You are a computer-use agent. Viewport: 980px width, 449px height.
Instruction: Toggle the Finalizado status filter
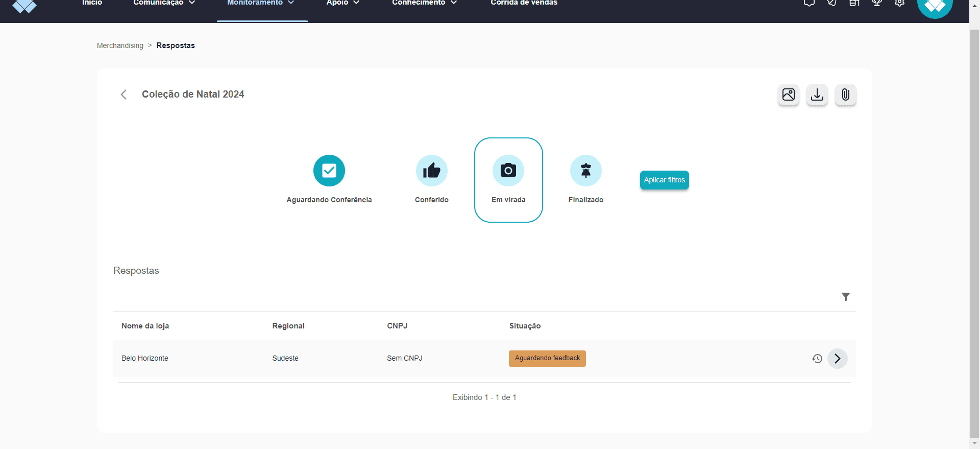[x=586, y=179]
